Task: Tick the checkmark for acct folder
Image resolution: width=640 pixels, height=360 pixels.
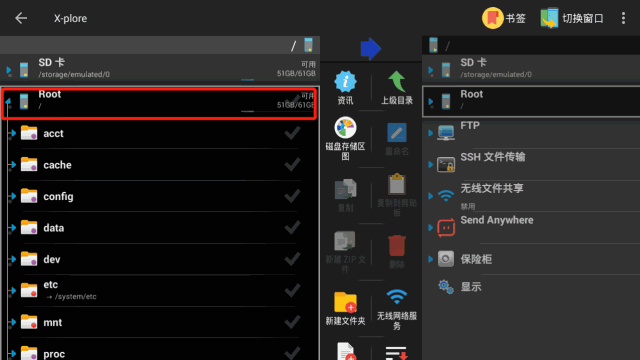Action: point(292,133)
